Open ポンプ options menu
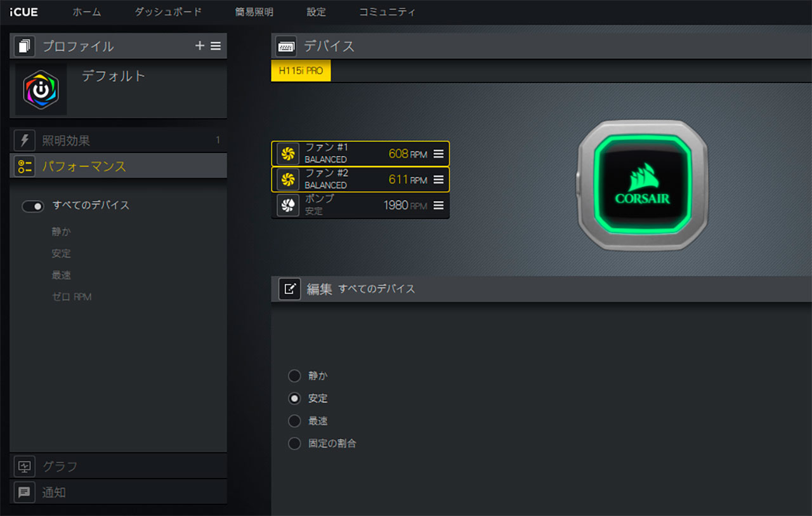This screenshot has height=516, width=812. [438, 206]
